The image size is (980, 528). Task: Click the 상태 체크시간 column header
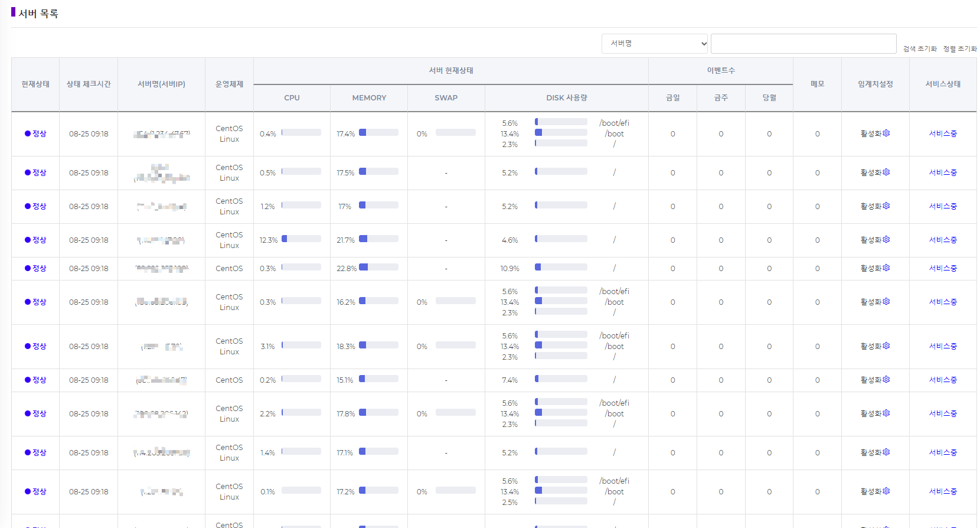click(89, 84)
